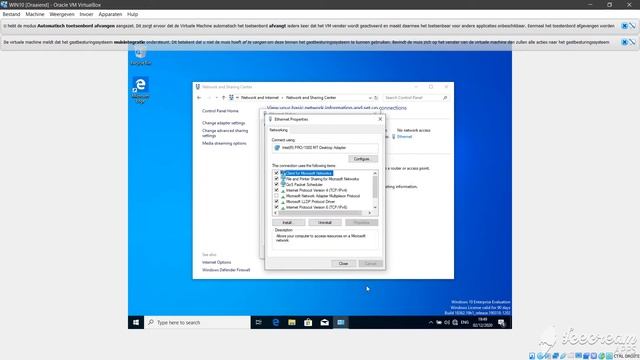Open Media streaming options
Screen dimensions: 640x360
pyautogui.click(x=224, y=143)
